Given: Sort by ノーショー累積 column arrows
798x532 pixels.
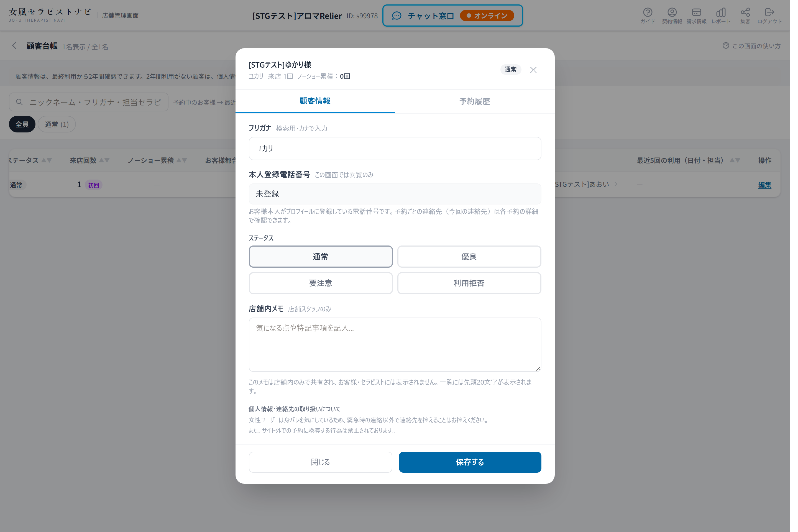Looking at the screenshot, I should coord(182,160).
